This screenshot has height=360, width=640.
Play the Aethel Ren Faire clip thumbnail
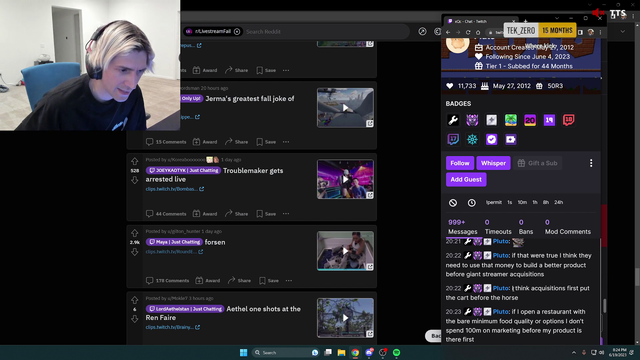pyautogui.click(x=345, y=318)
